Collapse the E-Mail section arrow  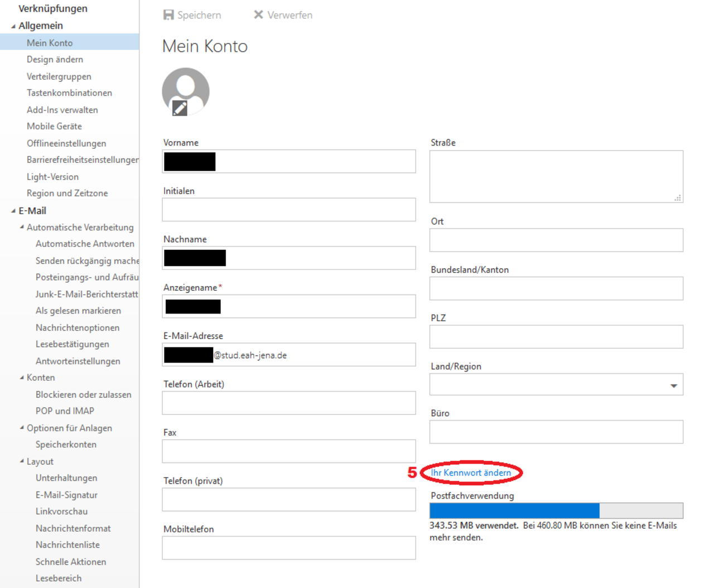pyautogui.click(x=13, y=211)
